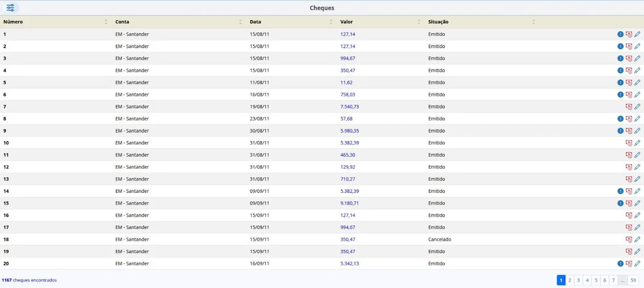Click the blue info icon for cheque 1
644x288 pixels.
click(620, 34)
